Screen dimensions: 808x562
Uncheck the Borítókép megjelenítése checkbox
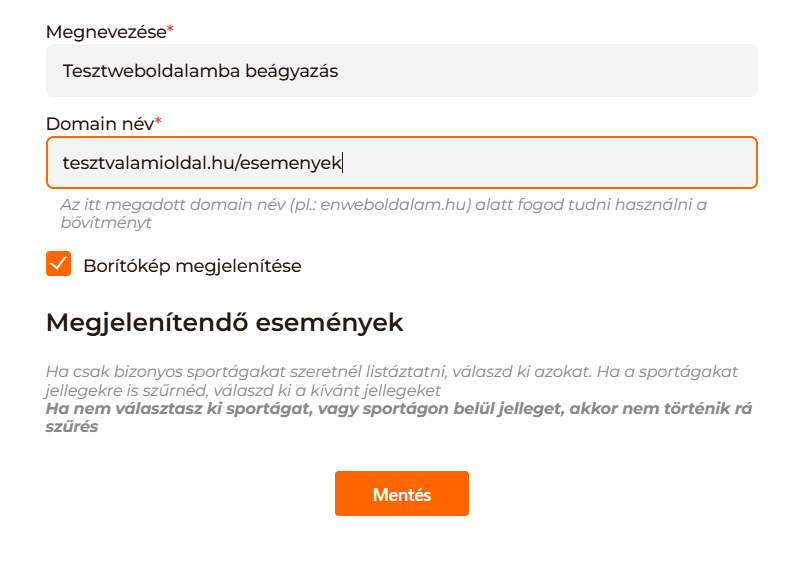point(58,265)
